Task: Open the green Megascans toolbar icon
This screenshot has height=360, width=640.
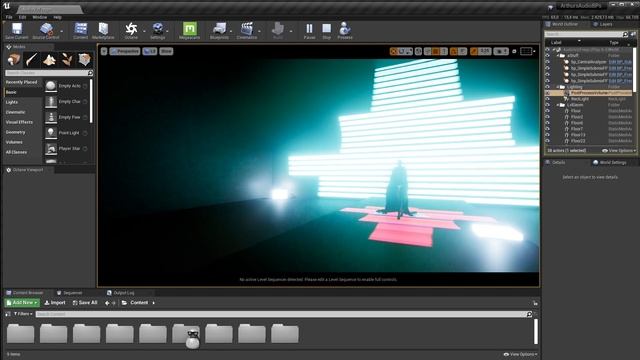Action: click(190, 29)
